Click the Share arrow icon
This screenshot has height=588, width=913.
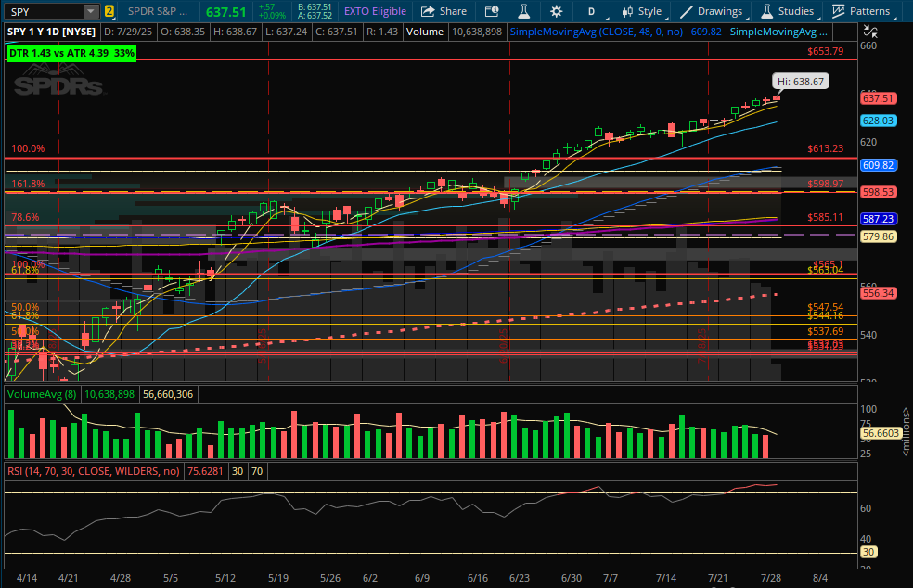pos(428,11)
